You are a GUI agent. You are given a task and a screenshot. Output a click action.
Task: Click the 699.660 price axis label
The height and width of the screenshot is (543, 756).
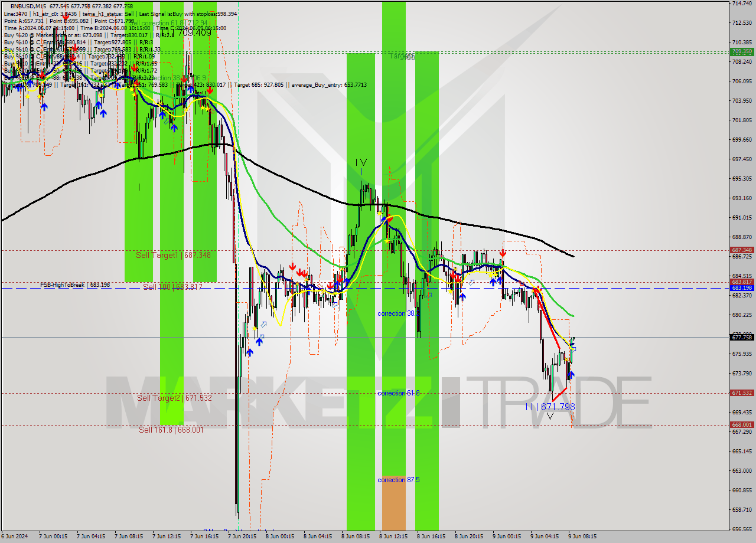(x=742, y=139)
